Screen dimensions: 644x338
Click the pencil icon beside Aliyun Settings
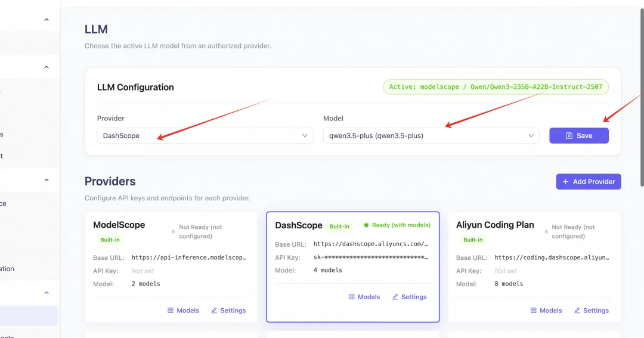[577, 311]
